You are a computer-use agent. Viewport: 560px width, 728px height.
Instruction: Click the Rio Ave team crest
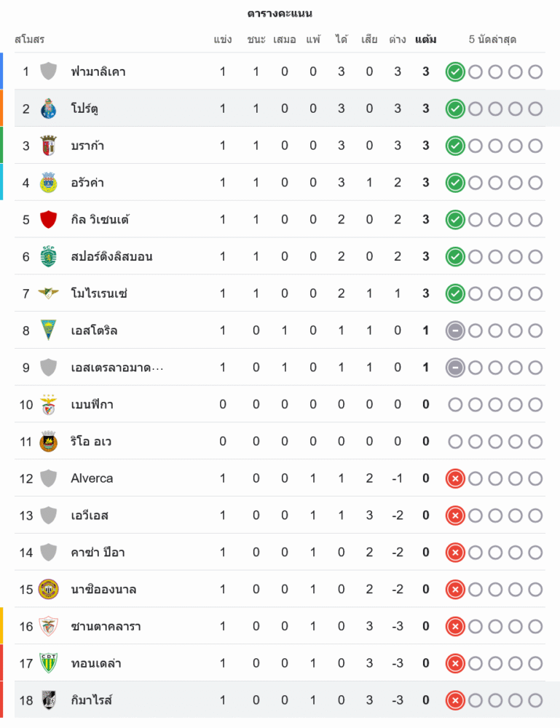pyautogui.click(x=49, y=441)
